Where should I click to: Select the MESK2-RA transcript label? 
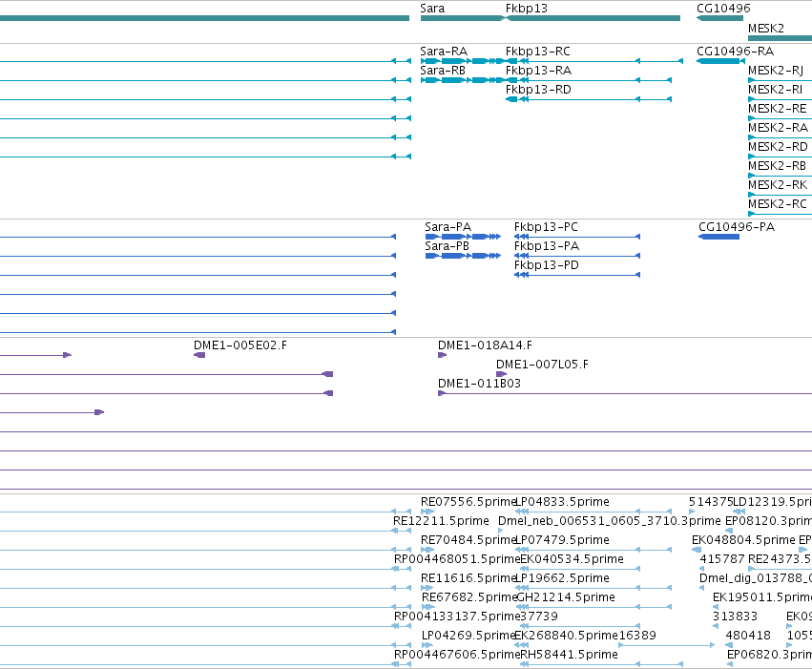click(778, 128)
